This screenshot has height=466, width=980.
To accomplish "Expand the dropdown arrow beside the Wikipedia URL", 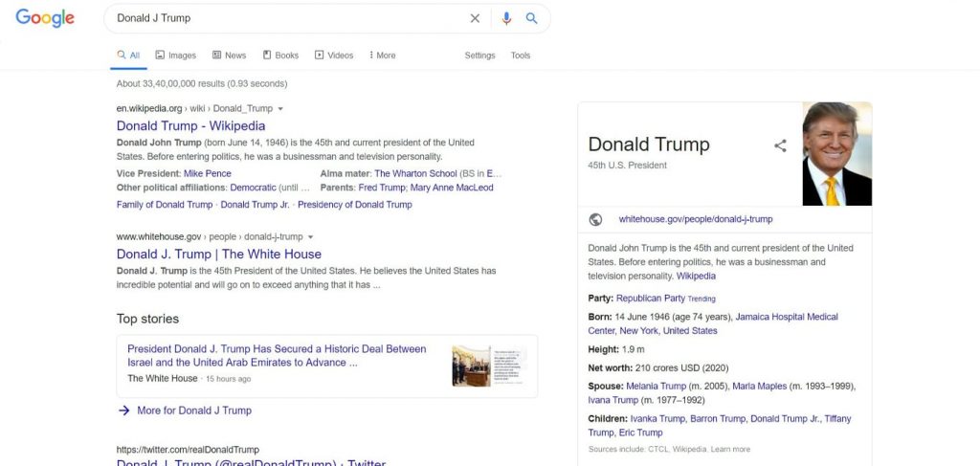I will (x=280, y=109).
